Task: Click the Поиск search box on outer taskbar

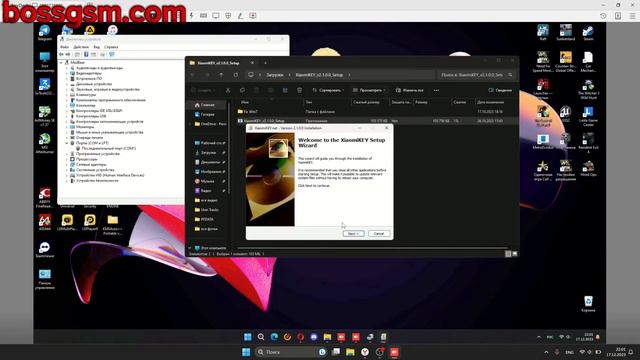Action: [x=291, y=352]
